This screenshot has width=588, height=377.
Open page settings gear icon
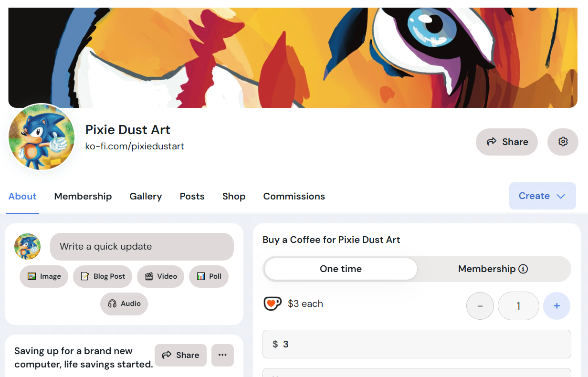pos(563,142)
